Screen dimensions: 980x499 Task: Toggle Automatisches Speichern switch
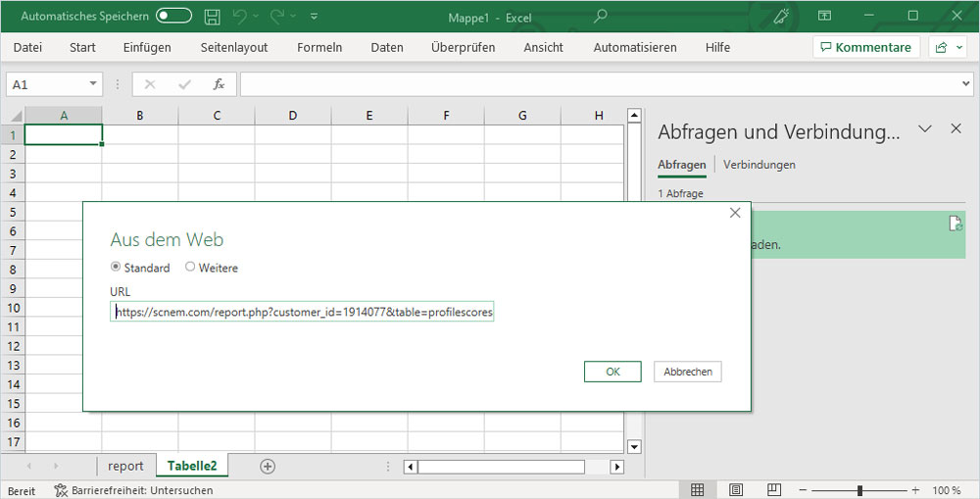pyautogui.click(x=173, y=16)
